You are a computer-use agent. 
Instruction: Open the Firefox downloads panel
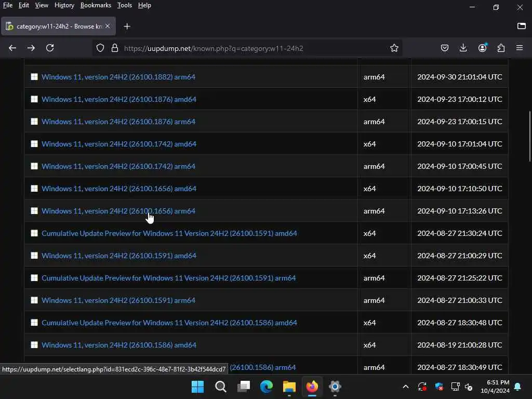tap(463, 48)
